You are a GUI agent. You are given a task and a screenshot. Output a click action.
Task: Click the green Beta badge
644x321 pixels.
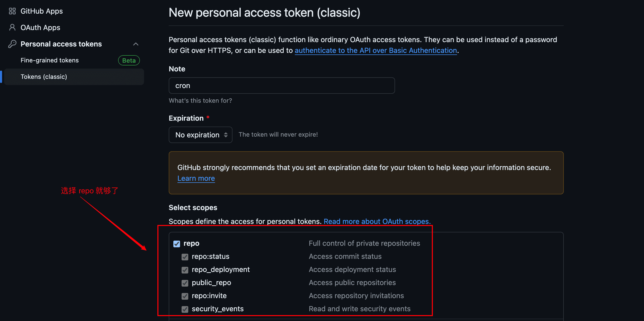tap(129, 60)
